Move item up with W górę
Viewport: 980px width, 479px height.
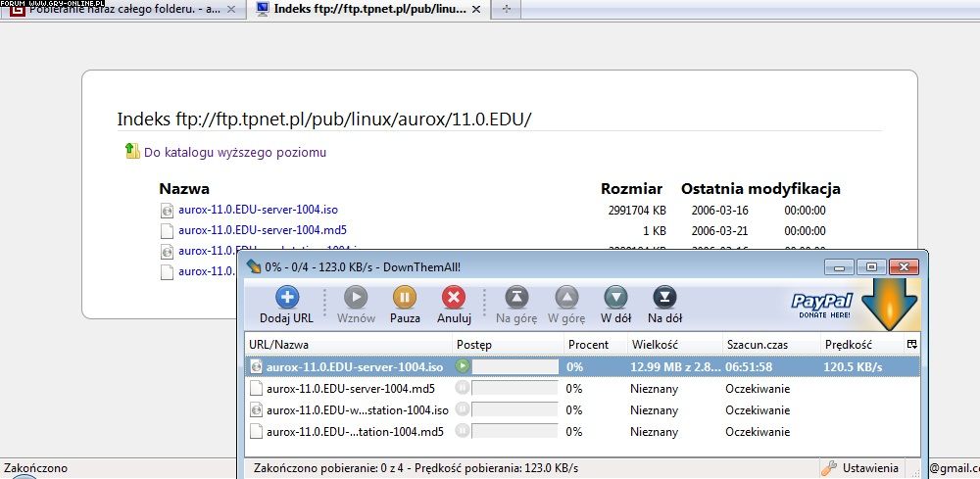(x=566, y=299)
